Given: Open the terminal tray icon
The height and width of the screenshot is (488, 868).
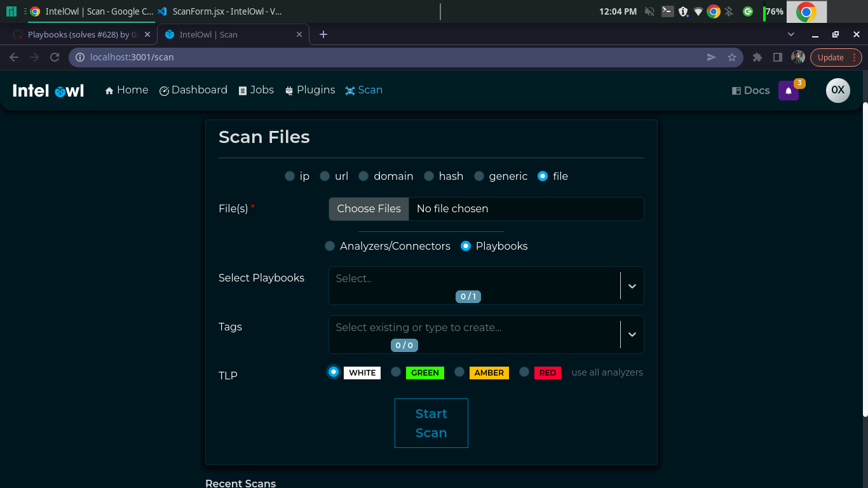Looking at the screenshot, I should tap(667, 11).
